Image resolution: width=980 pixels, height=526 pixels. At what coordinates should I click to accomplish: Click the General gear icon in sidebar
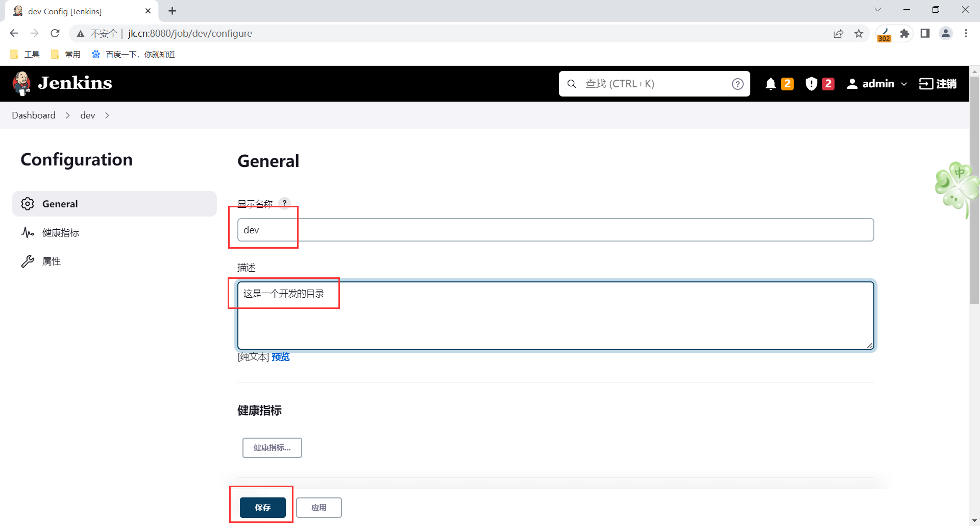point(28,204)
